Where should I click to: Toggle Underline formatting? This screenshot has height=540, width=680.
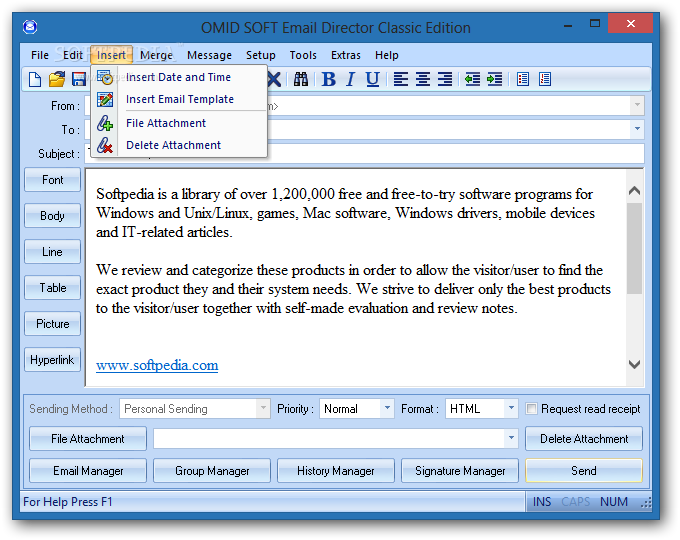[x=372, y=79]
